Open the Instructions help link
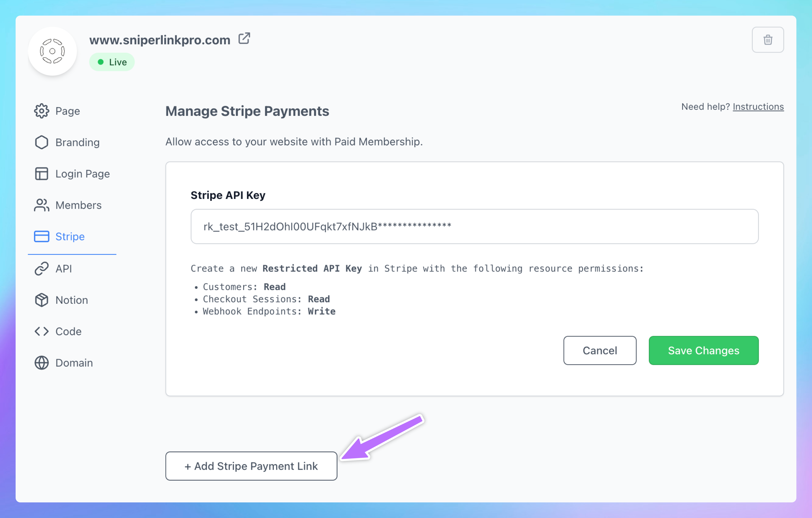 click(x=758, y=106)
